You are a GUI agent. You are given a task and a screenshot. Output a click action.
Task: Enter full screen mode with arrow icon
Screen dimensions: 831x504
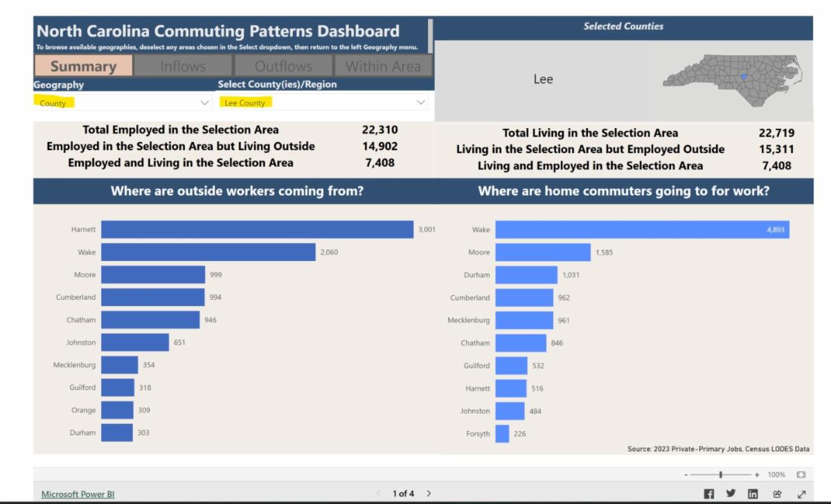click(802, 494)
